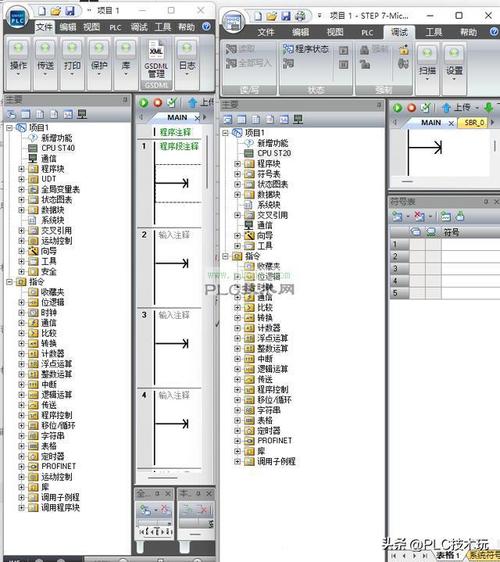
Task: Click the red Stop button in left window
Action: click(x=158, y=103)
